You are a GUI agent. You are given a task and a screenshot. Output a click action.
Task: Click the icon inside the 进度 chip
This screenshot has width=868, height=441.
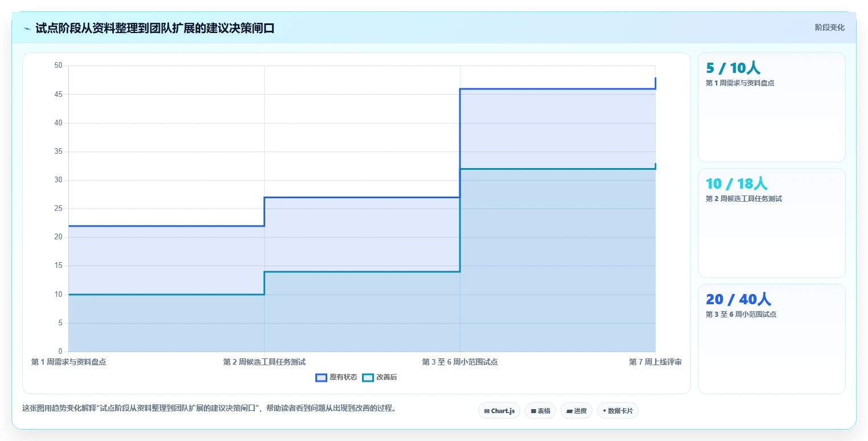point(570,411)
